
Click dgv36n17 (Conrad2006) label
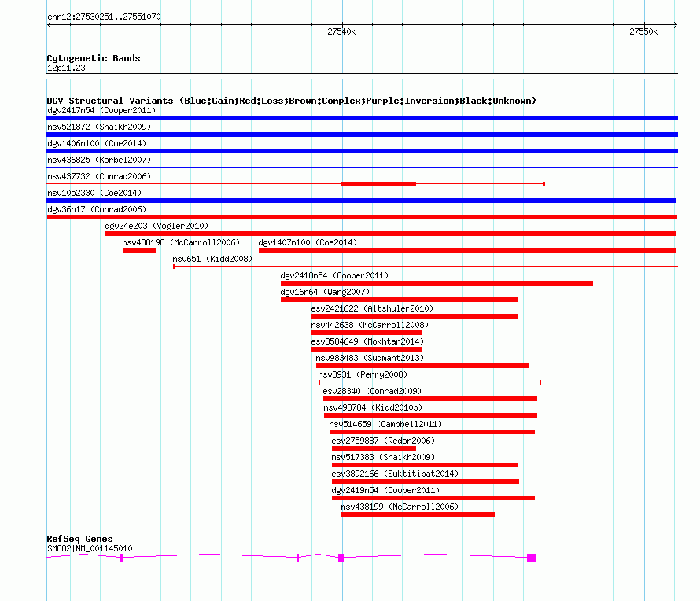[97, 209]
